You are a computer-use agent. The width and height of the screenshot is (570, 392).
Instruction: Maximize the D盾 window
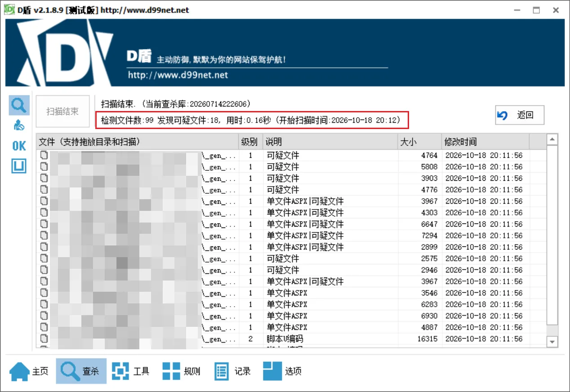coord(536,10)
